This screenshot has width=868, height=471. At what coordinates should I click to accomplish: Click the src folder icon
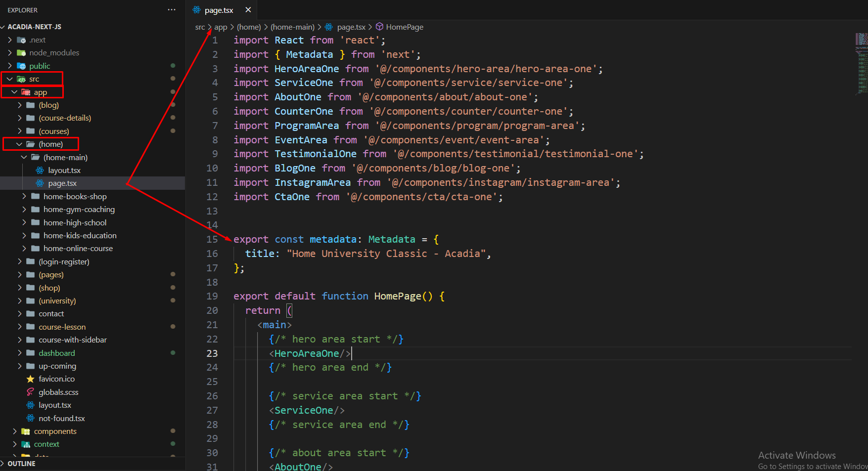[x=21, y=79]
